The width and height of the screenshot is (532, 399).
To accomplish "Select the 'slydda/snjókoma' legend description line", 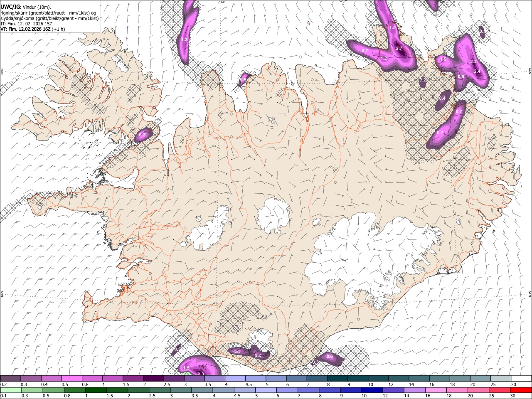I will (x=49, y=18).
